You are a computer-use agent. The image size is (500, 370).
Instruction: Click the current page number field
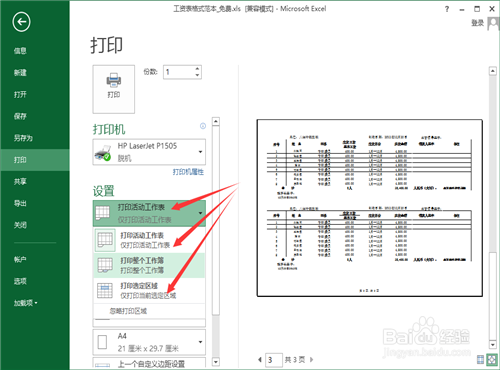(274, 360)
